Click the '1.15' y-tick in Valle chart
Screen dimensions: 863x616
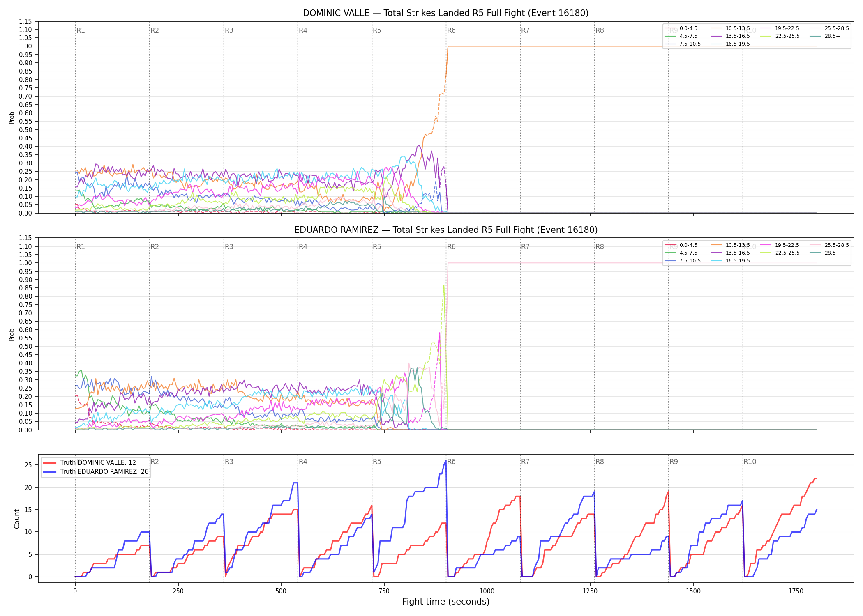click(25, 21)
